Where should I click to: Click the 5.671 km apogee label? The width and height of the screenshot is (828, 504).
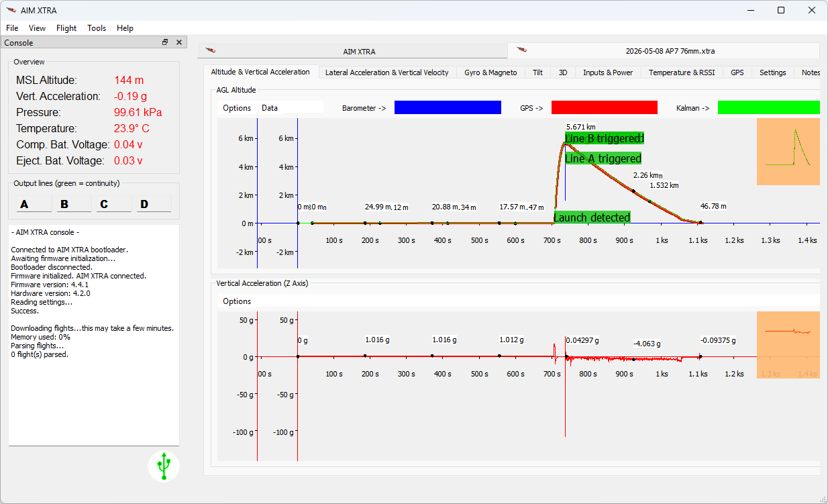pyautogui.click(x=581, y=127)
